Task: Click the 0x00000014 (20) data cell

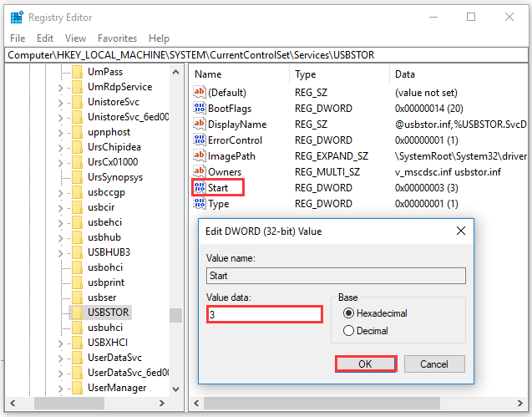Action: 429,109
